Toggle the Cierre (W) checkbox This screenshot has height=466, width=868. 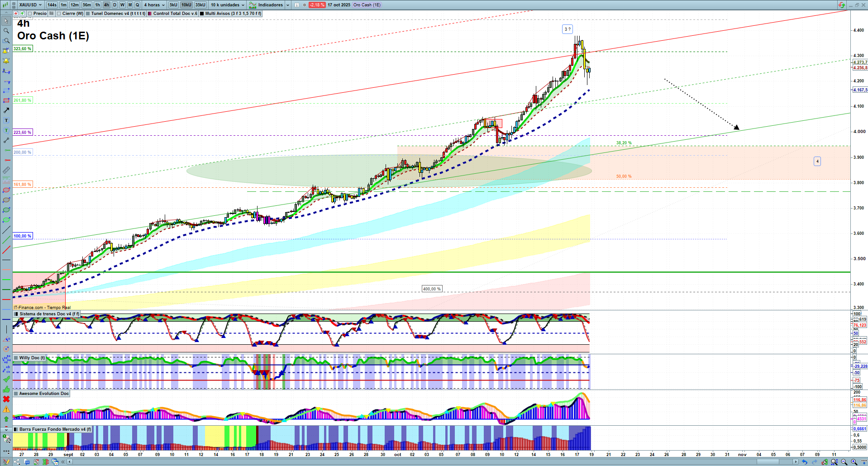[59, 14]
